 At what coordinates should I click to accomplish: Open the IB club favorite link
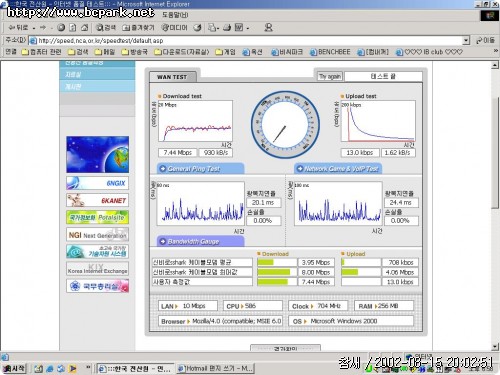point(429,52)
